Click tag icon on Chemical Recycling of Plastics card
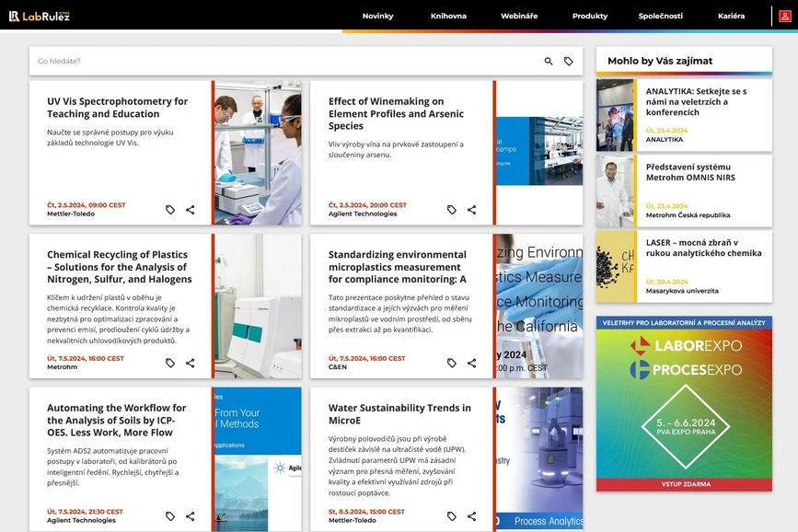 click(170, 363)
